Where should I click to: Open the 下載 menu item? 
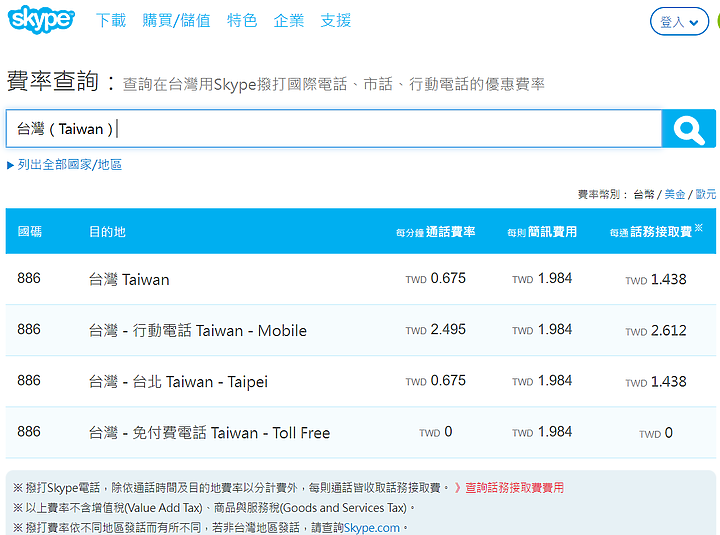point(111,21)
